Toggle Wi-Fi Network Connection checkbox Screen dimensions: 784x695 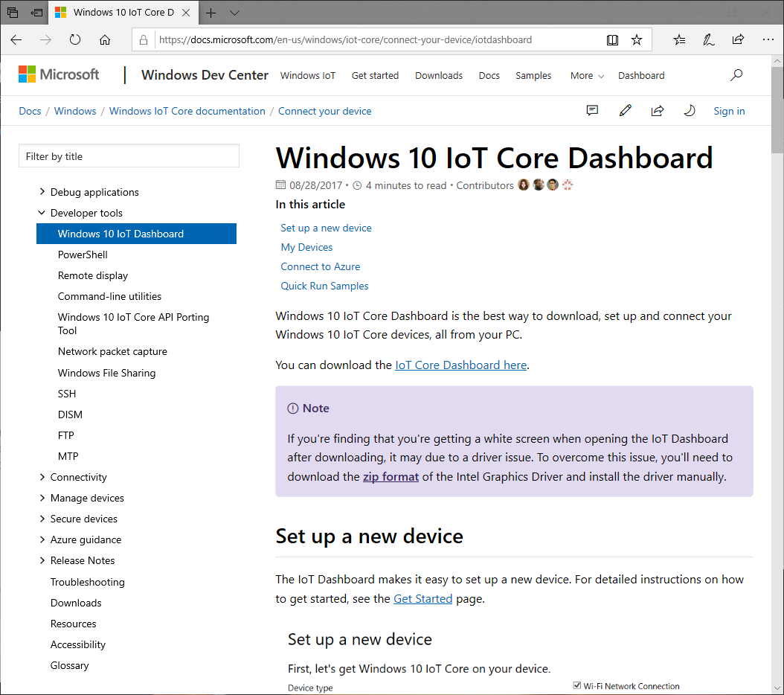tap(577, 685)
